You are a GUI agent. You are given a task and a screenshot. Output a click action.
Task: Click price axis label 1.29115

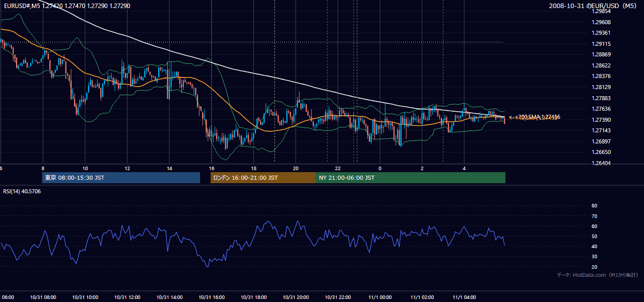pyautogui.click(x=601, y=44)
